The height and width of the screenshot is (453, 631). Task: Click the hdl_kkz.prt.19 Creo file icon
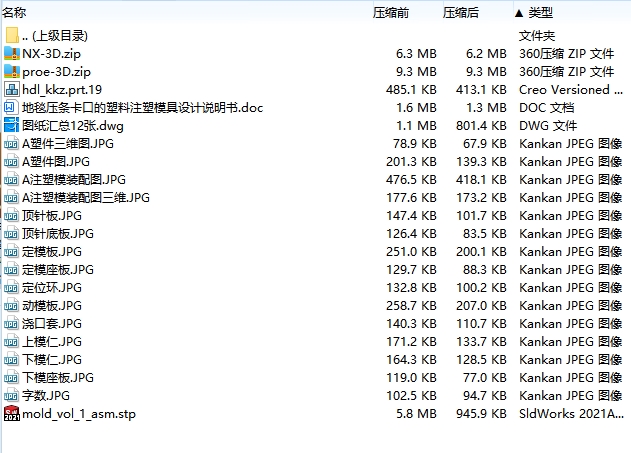12,89
